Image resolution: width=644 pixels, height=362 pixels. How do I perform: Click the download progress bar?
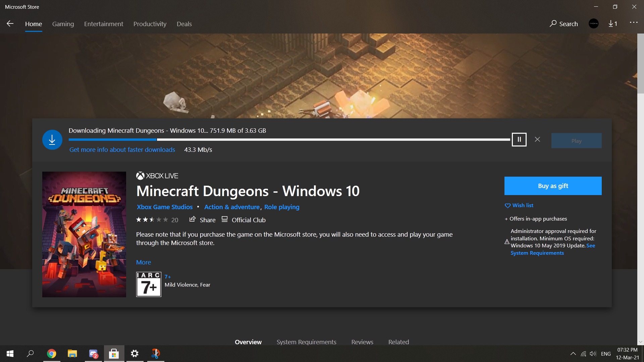click(289, 139)
